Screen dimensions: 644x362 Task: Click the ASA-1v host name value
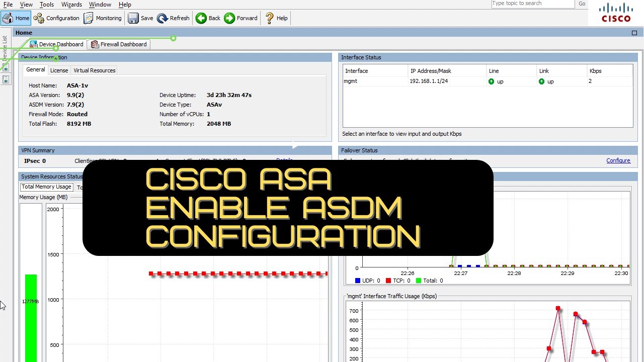(x=77, y=85)
